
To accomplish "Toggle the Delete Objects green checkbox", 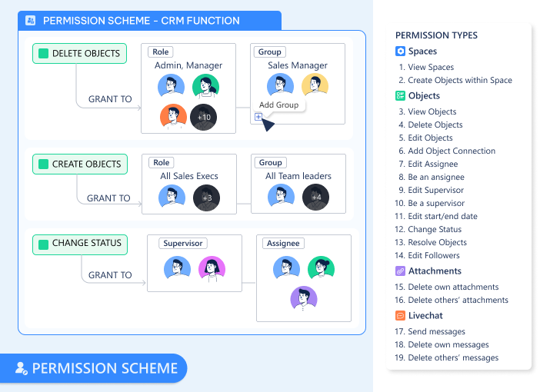I will pos(43,54).
